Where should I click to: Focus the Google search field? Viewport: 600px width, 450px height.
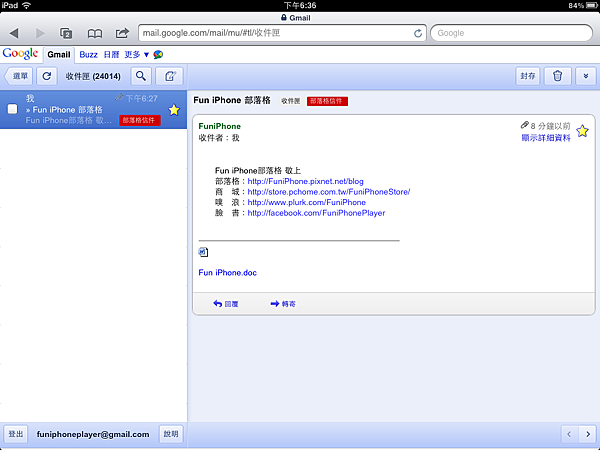(511, 33)
